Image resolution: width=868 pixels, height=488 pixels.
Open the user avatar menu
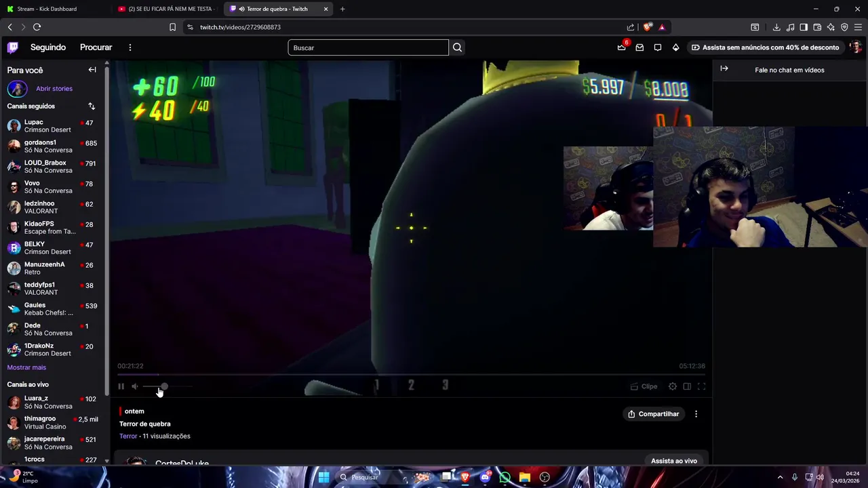(x=856, y=47)
